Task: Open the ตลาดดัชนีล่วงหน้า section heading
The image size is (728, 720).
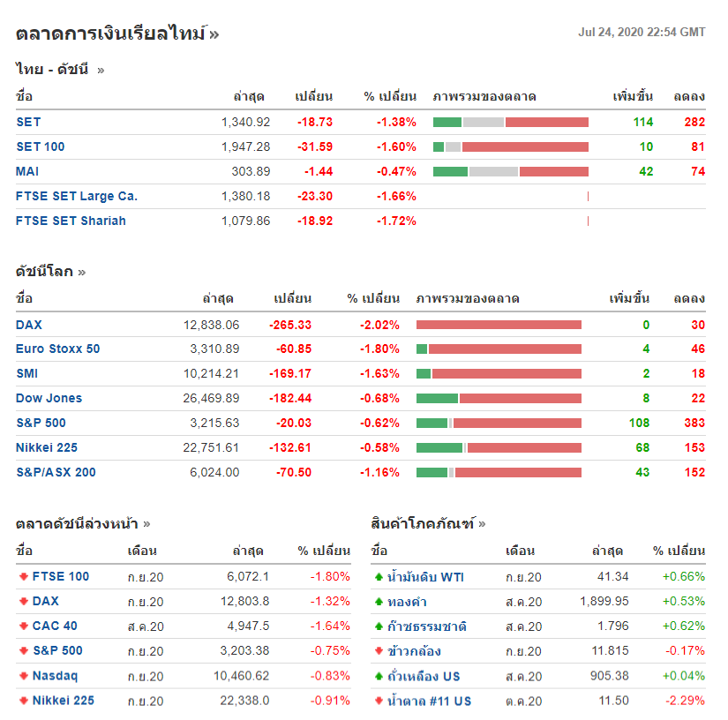Action: 77,523
